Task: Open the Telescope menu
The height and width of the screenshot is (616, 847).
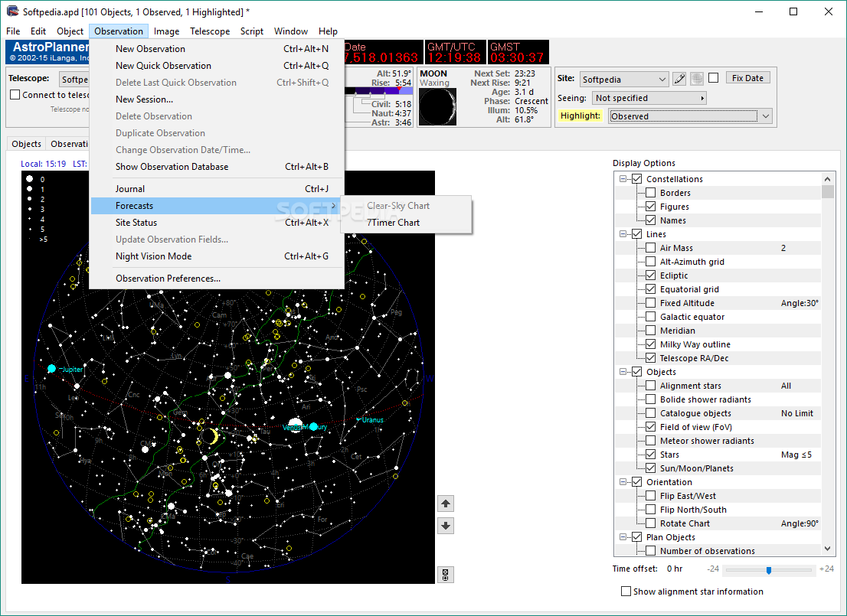Action: click(210, 31)
